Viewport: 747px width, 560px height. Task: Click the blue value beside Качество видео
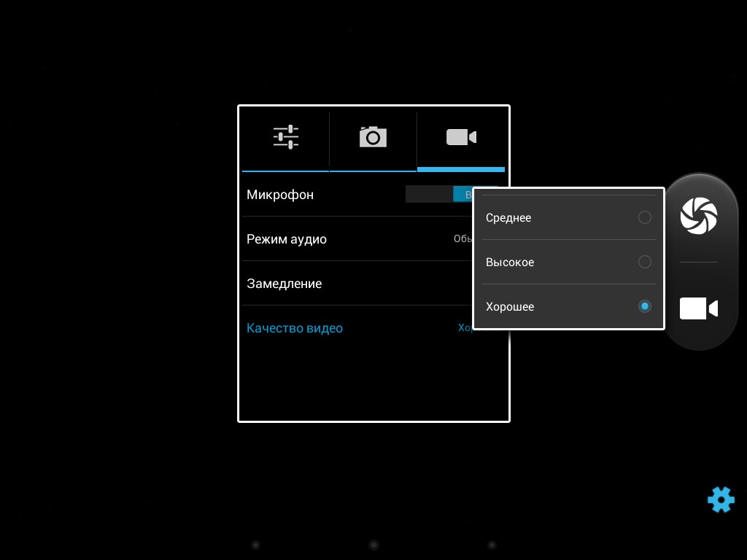pyautogui.click(x=465, y=328)
